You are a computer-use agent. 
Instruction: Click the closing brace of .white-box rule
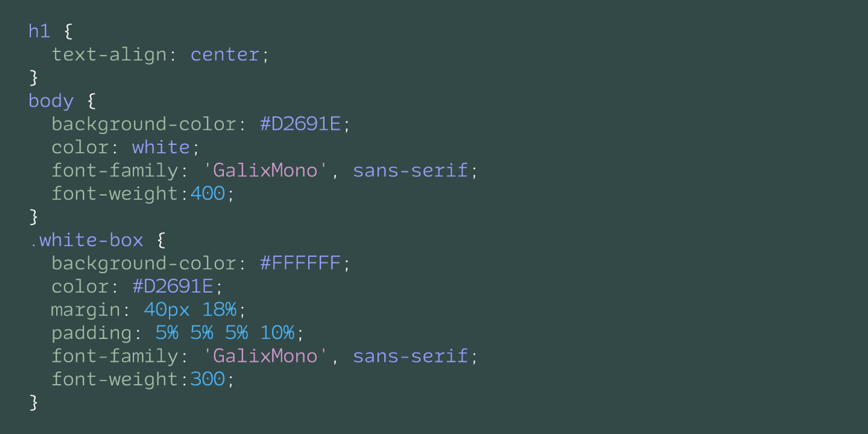point(33,402)
